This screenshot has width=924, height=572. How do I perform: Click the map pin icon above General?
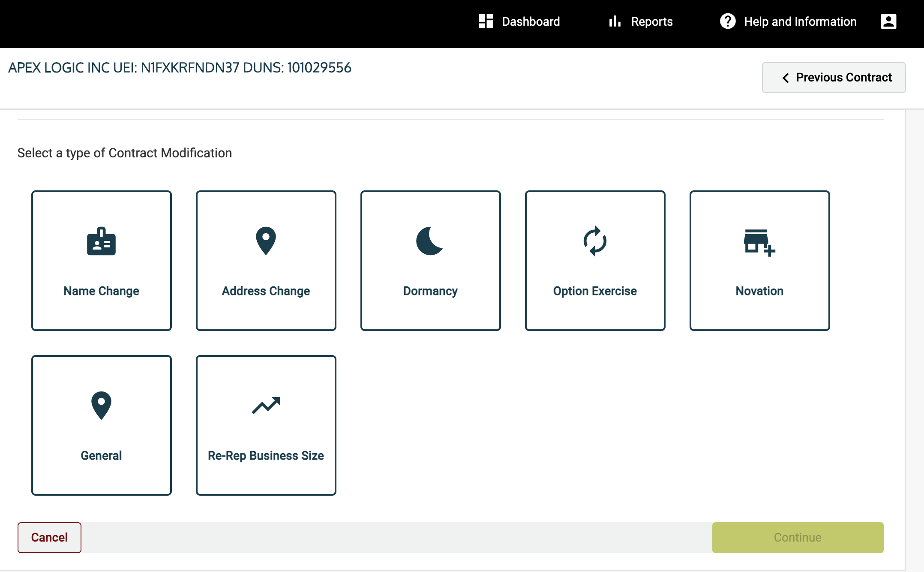tap(101, 405)
